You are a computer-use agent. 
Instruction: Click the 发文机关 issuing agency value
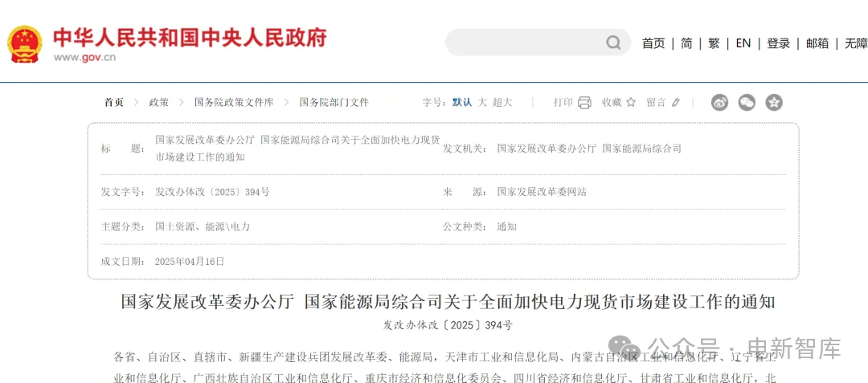click(589, 148)
